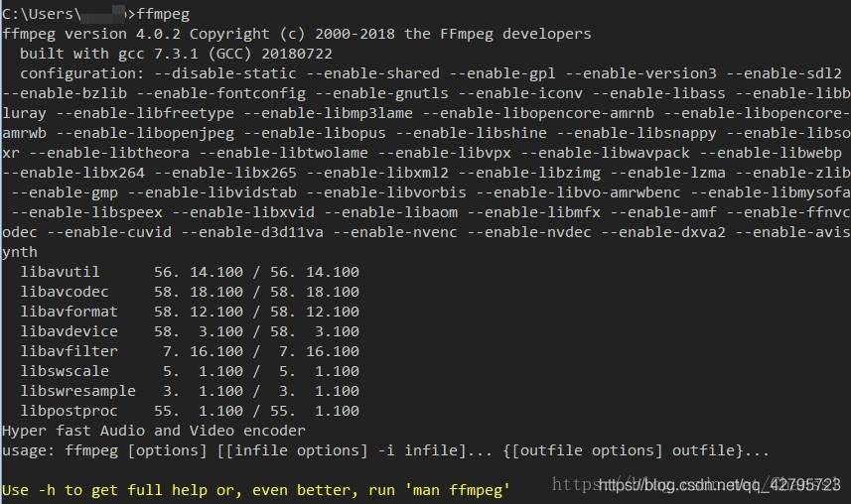Click the '--enable-libtheora' flag

pyautogui.click(x=109, y=153)
